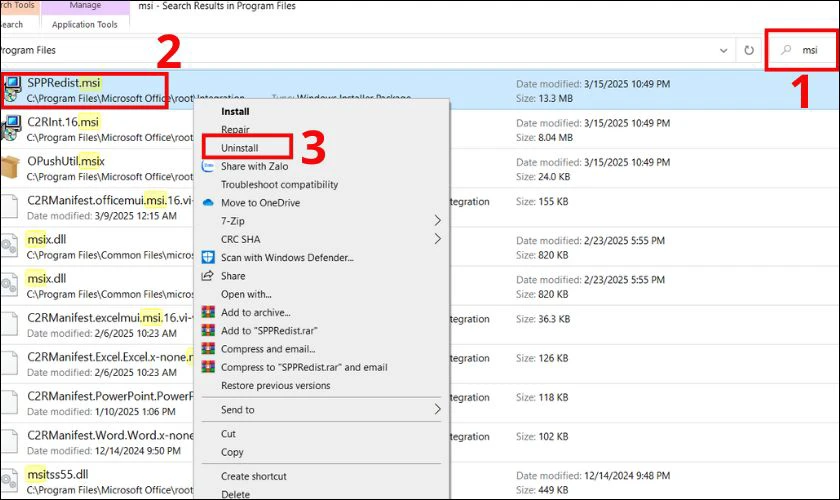Select Create shortcut
840x500 pixels.
(253, 476)
